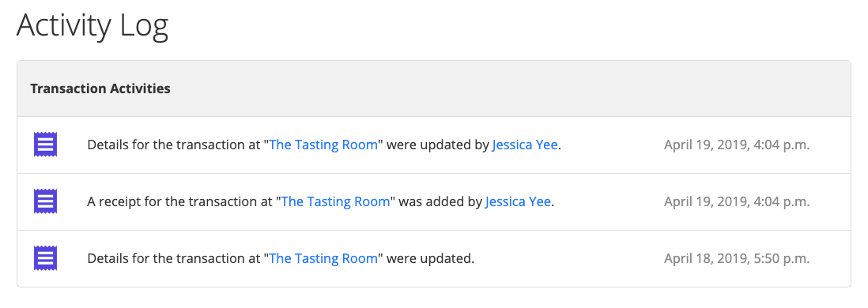Viewport: 868px width, 308px height.
Task: Click the Activity Log page title
Action: 92,26
